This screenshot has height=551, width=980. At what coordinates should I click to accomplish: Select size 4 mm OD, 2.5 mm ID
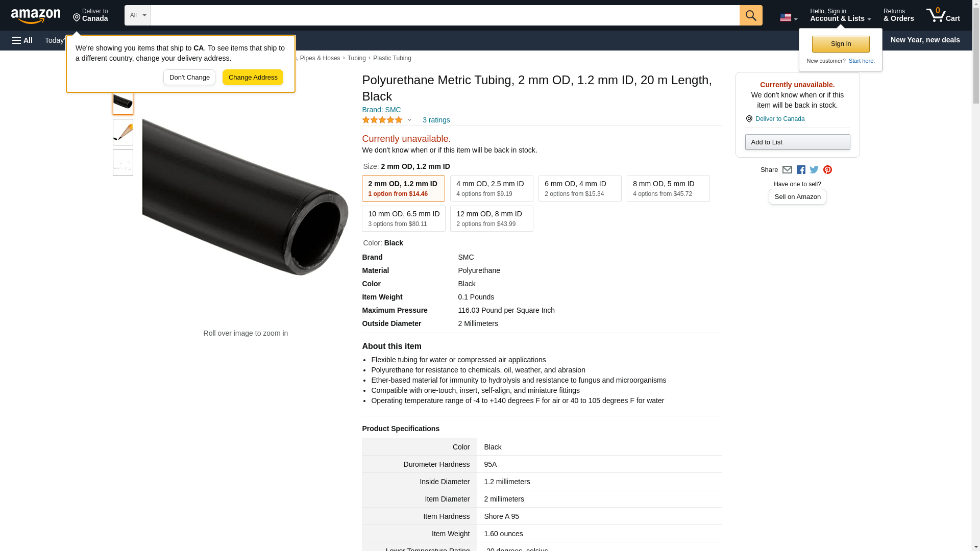pos(491,188)
